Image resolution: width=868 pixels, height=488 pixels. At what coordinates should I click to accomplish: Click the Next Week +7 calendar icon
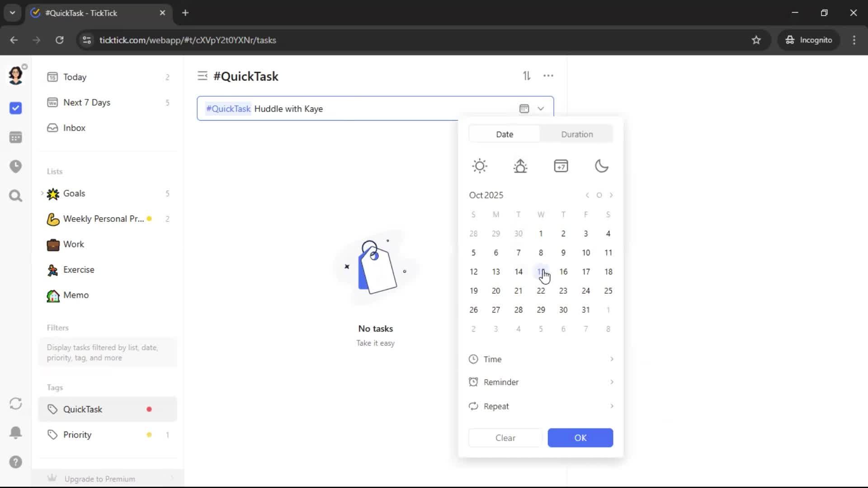[561, 166]
